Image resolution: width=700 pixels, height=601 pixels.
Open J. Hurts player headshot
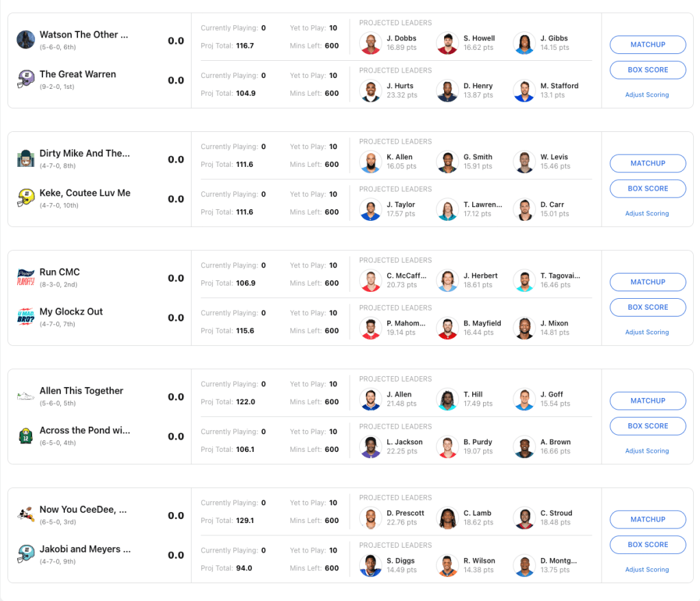pyautogui.click(x=370, y=92)
